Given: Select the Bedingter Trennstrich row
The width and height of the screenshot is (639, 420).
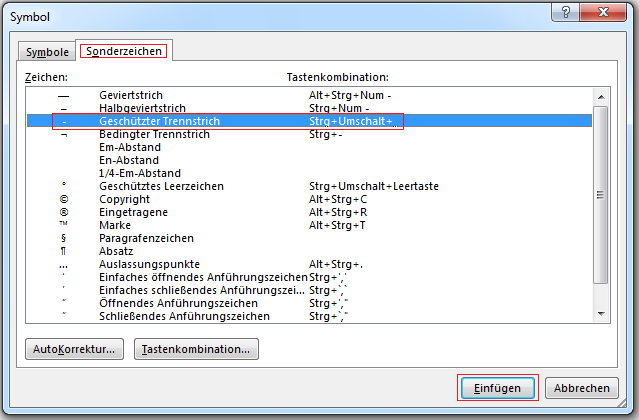Looking at the screenshot, I should [x=309, y=134].
